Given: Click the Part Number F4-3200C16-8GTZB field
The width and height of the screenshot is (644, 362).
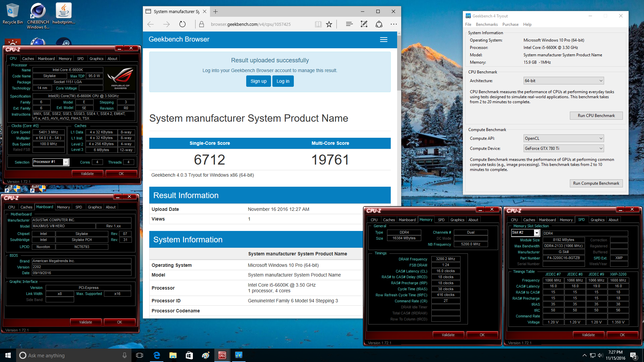Looking at the screenshot, I should [x=563, y=258].
